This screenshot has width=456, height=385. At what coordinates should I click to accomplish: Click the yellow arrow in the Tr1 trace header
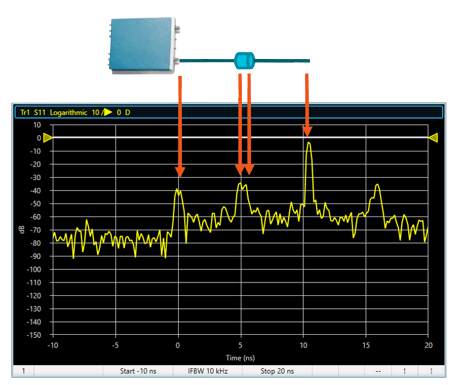tap(108, 112)
